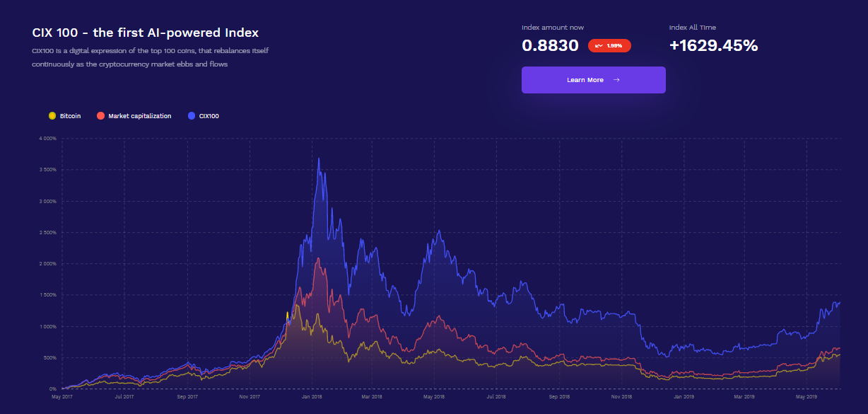The height and width of the screenshot is (414, 868).
Task: Click the Mar 2018 x-axis label
Action: (x=370, y=397)
